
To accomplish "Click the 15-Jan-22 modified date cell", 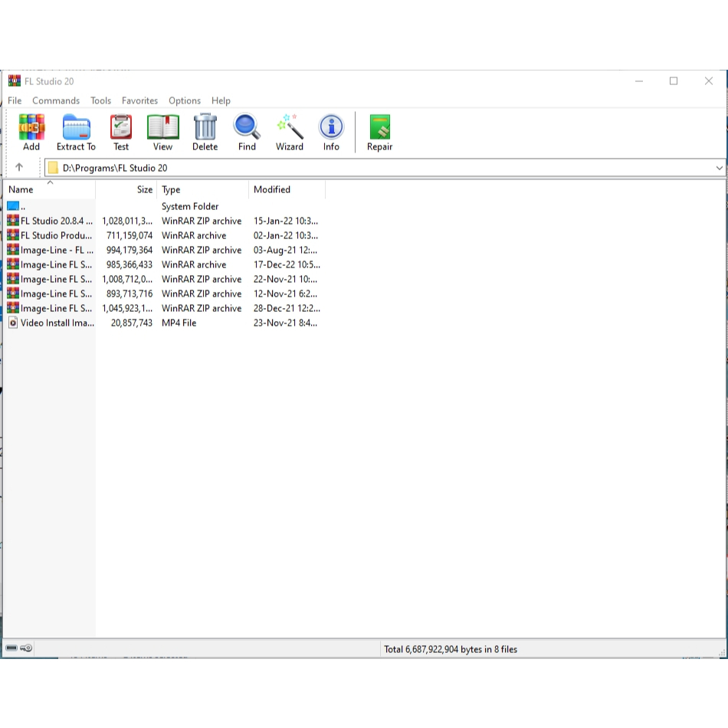I will coord(286,221).
